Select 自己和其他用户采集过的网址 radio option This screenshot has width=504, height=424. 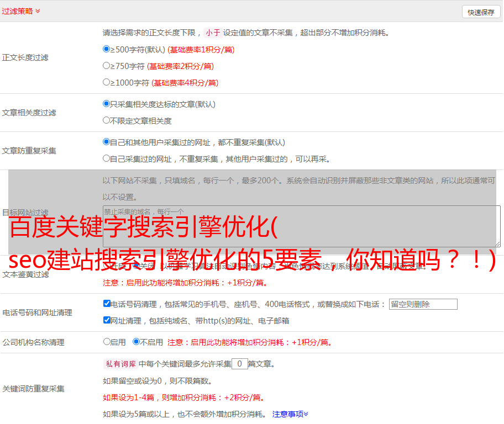pos(106,142)
